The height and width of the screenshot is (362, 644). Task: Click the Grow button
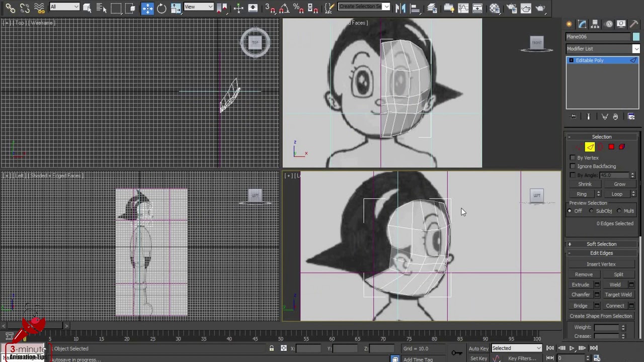[619, 184]
